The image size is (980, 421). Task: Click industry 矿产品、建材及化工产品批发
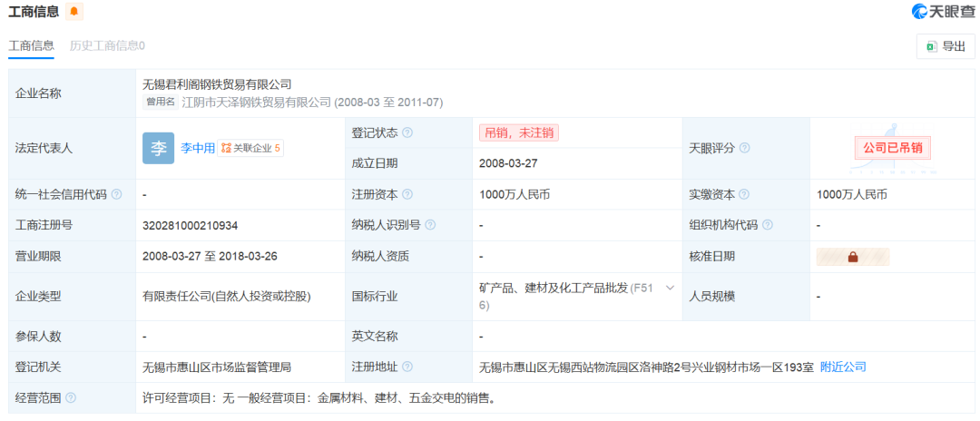(554, 288)
